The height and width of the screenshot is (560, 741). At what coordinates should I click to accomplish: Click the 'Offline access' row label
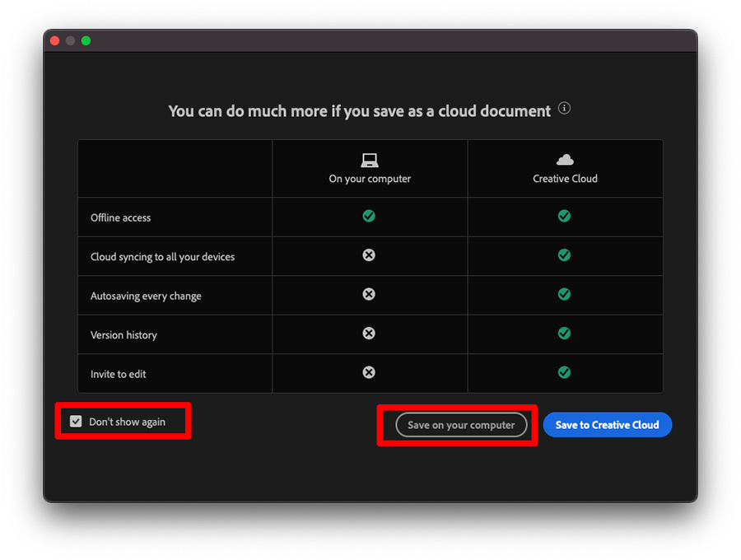click(x=120, y=218)
